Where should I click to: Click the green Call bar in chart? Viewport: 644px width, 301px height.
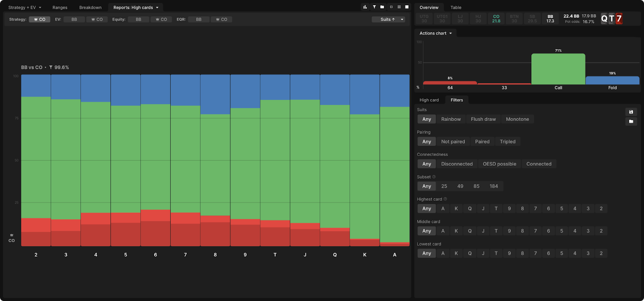558,69
